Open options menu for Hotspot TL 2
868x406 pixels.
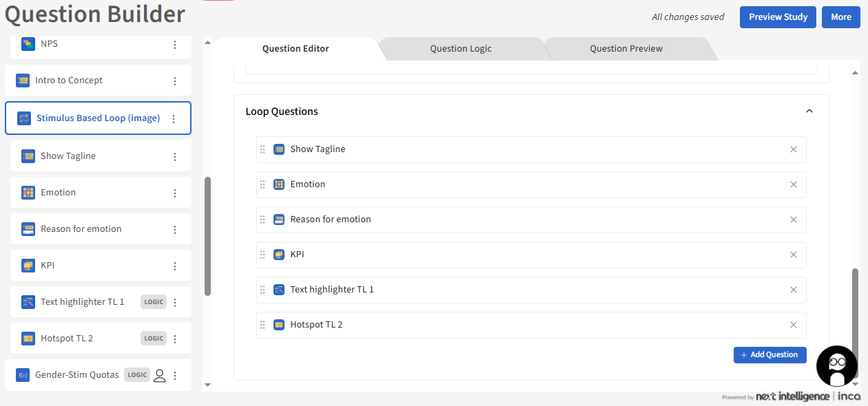click(x=175, y=339)
